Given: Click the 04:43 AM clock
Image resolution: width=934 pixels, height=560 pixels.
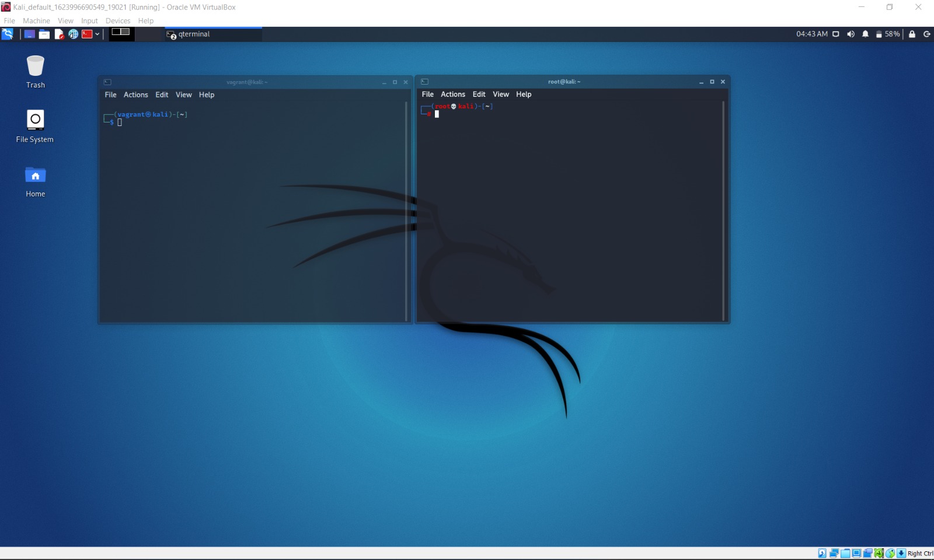Looking at the screenshot, I should 811,34.
